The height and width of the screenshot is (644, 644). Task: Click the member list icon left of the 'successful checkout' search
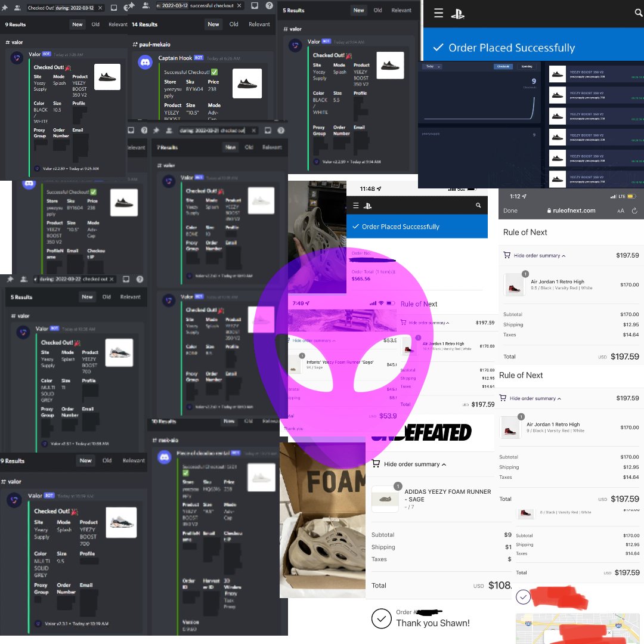146,5
